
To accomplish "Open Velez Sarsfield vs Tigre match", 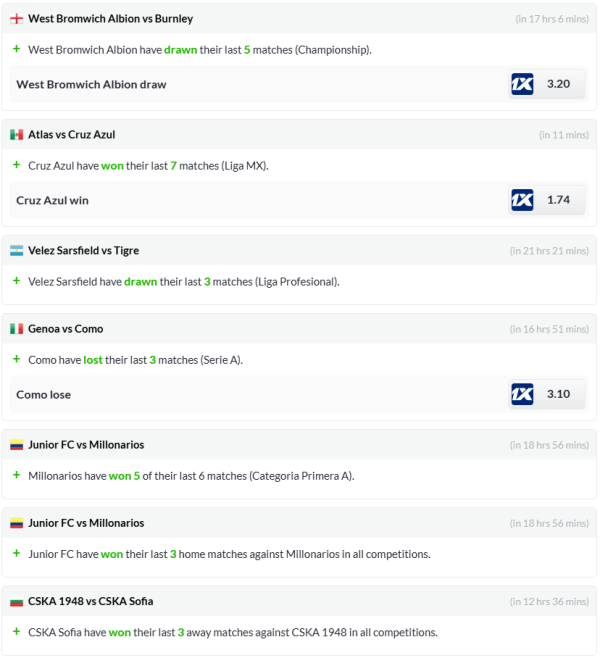I will pos(85,251).
